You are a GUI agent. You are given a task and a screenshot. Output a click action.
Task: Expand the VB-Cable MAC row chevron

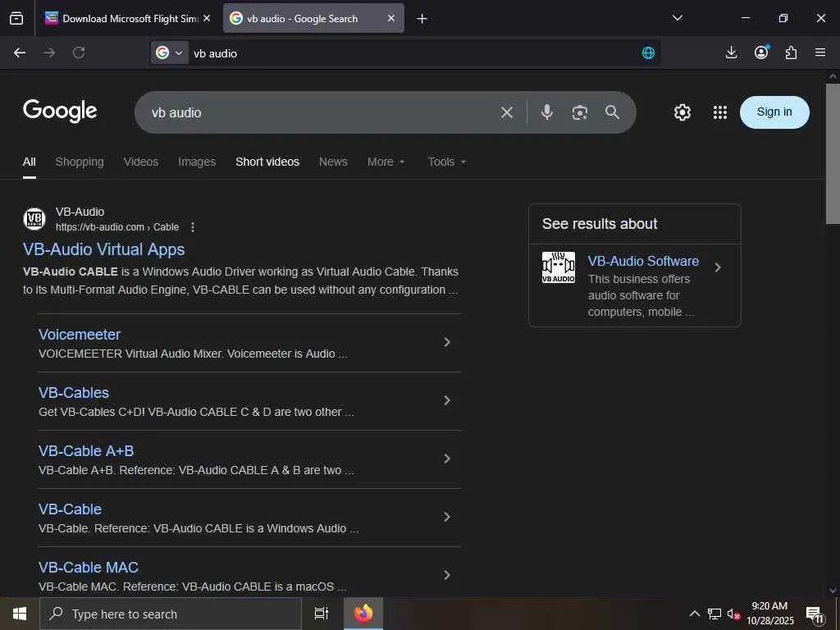click(447, 575)
